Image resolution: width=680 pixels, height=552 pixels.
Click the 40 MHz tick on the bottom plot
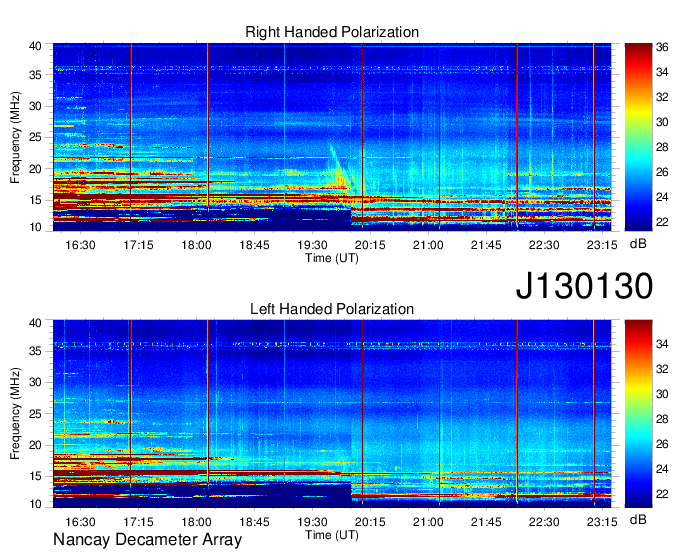pyautogui.click(x=35, y=323)
